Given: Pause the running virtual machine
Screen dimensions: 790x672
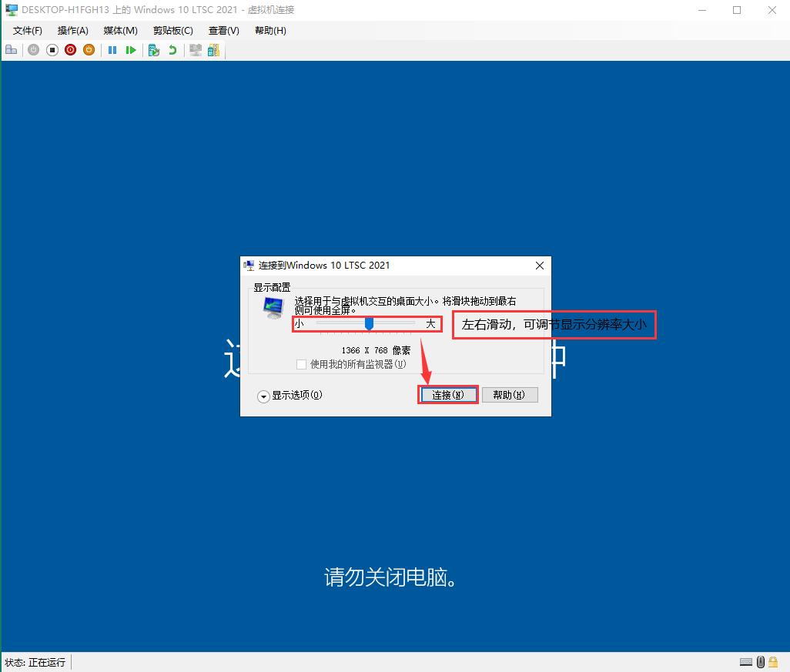Looking at the screenshot, I should click(113, 49).
